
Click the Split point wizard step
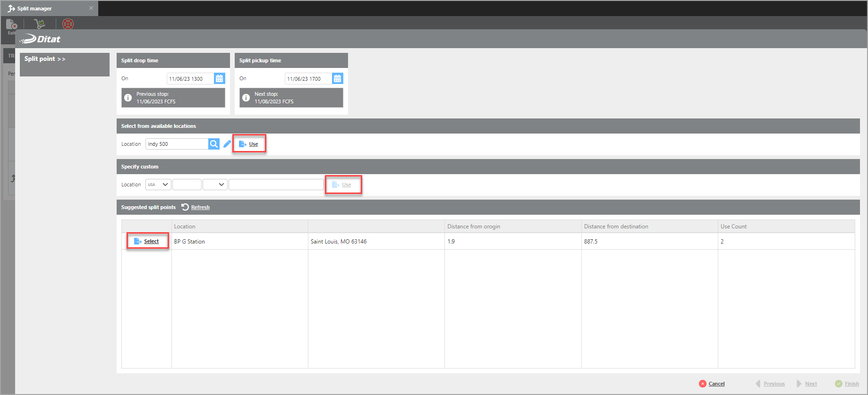click(45, 59)
